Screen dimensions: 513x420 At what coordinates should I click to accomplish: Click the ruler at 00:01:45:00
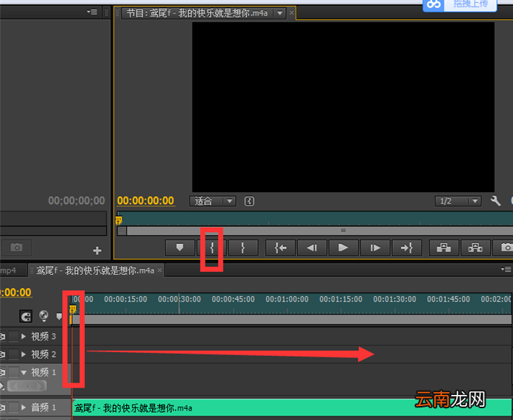(449, 299)
